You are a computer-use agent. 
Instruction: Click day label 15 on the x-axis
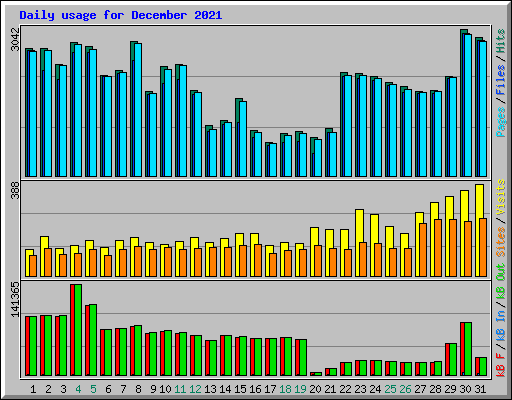(x=240, y=389)
